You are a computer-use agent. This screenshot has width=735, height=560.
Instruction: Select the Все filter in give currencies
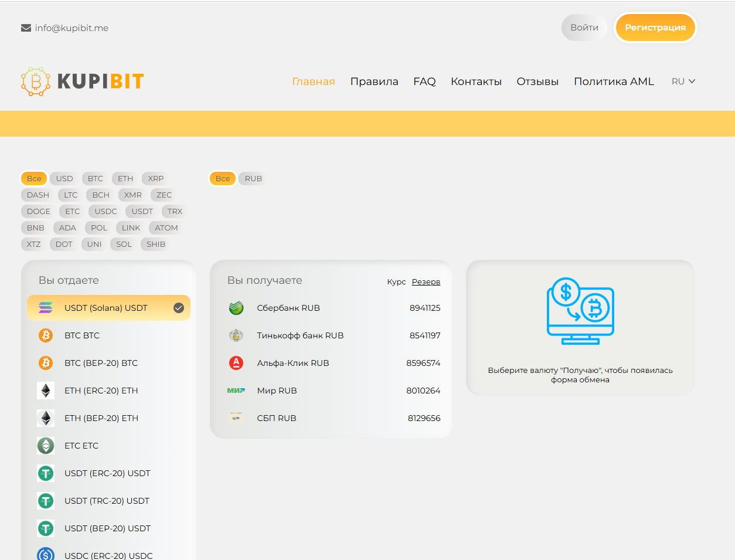[34, 179]
